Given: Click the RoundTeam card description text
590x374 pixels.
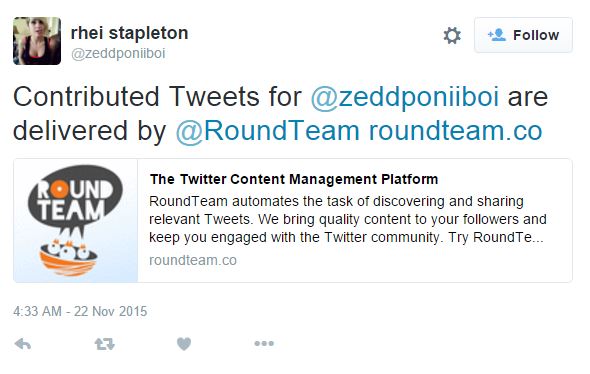Looking at the screenshot, I should [348, 219].
